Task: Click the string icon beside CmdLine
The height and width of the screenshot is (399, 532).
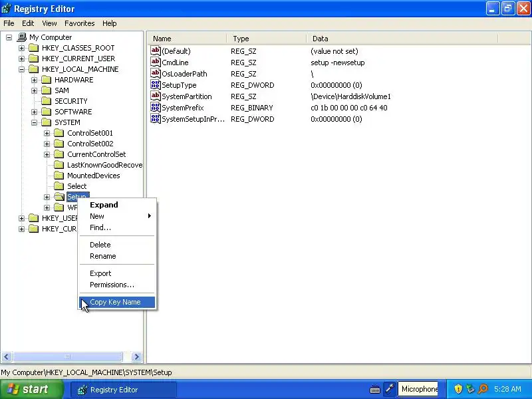Action: tap(156, 62)
